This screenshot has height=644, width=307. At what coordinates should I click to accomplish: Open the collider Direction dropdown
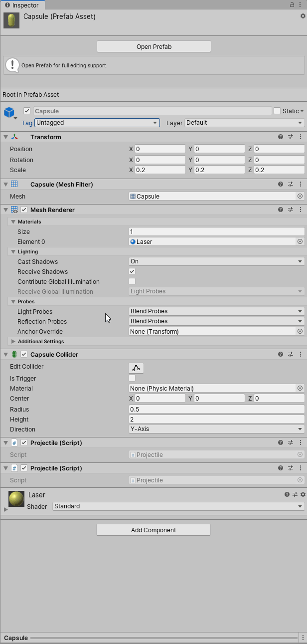(216, 429)
